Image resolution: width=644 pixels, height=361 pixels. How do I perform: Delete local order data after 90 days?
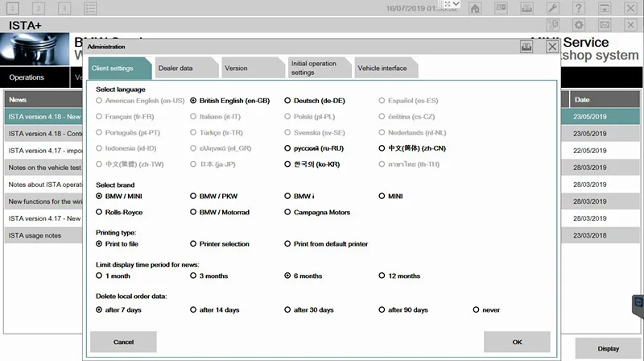click(x=403, y=309)
